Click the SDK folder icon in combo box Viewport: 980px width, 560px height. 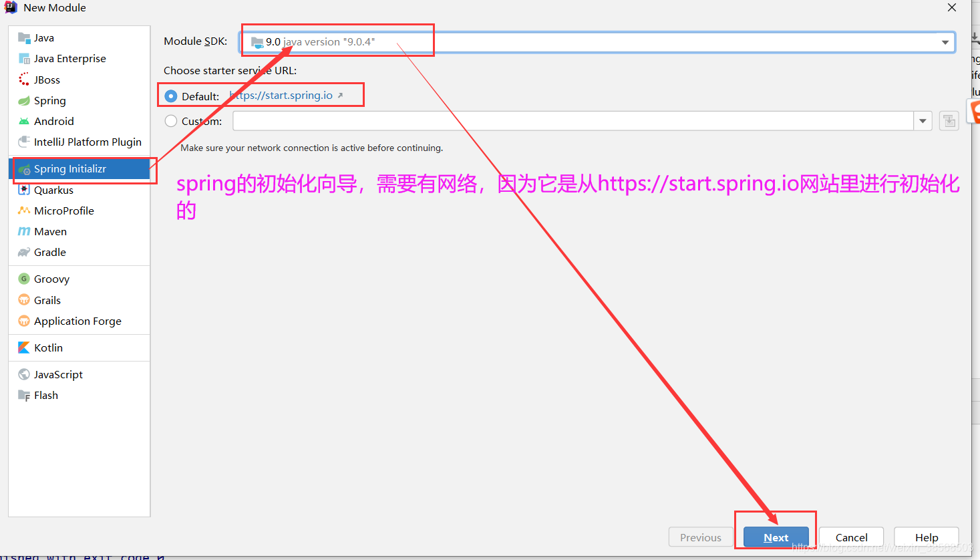[x=257, y=42]
